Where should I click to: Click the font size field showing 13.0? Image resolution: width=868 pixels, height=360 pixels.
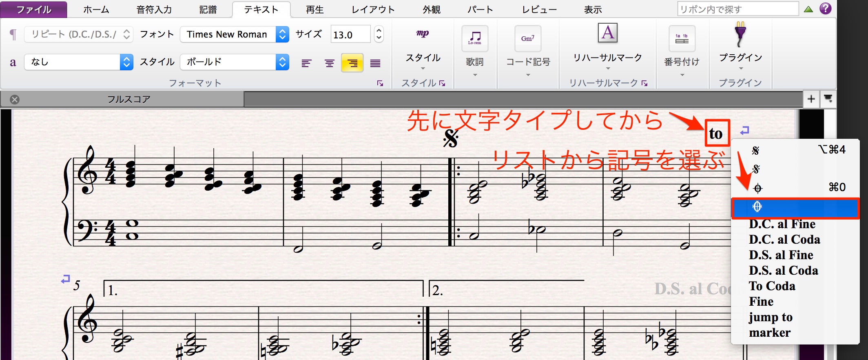click(x=350, y=34)
